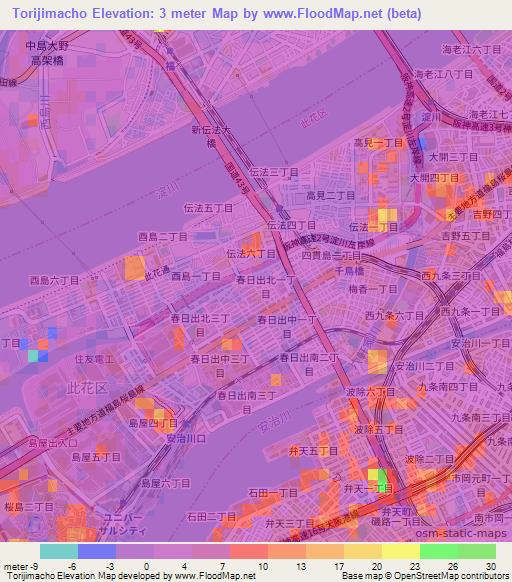This screenshot has width=512, height=582.
Task: Click the 安治川口 station label
Action: pos(186,439)
